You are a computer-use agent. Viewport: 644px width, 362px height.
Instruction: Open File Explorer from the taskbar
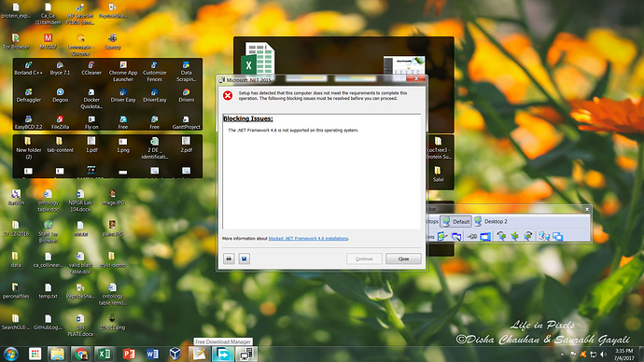(x=57, y=354)
